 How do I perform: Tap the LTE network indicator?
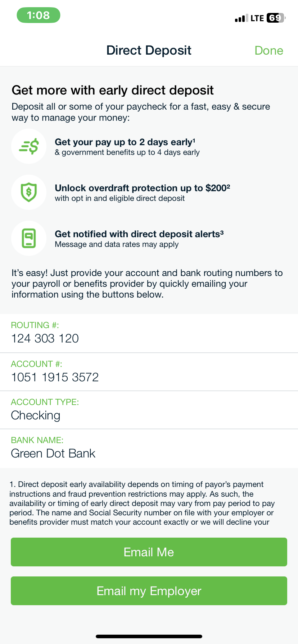(x=257, y=18)
